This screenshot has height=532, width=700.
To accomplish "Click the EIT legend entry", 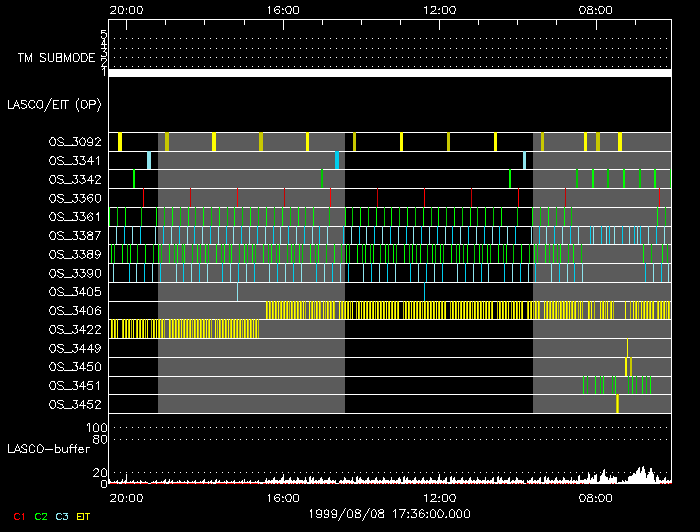I will pos(84,516).
